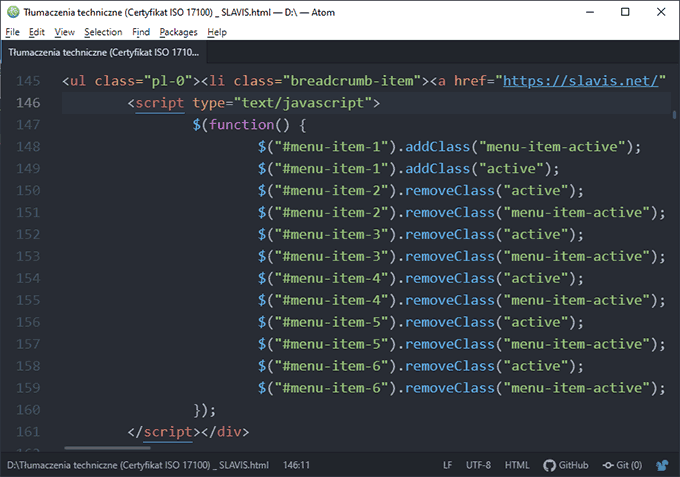Image resolution: width=680 pixels, height=477 pixels.
Task: Open the Find menu
Action: point(141,32)
